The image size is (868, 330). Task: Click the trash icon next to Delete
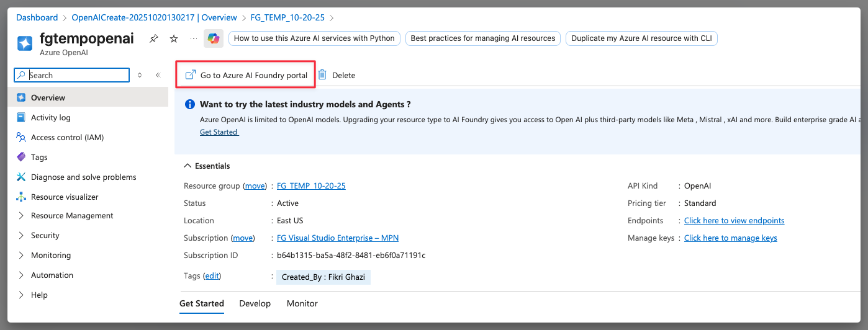[x=322, y=74]
